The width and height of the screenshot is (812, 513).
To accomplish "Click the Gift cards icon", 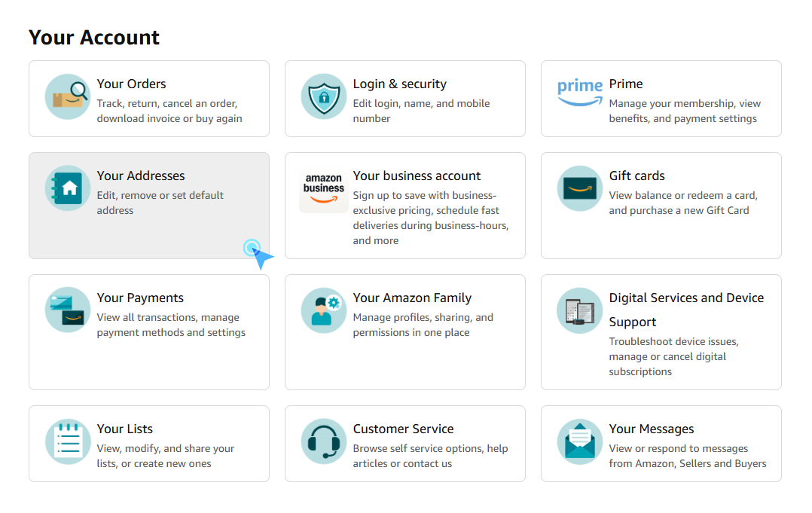I will (x=580, y=188).
